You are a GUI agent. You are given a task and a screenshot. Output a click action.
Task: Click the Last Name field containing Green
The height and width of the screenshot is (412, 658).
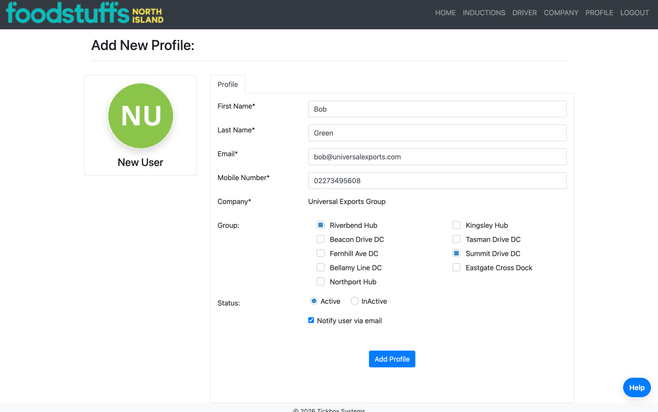point(437,133)
